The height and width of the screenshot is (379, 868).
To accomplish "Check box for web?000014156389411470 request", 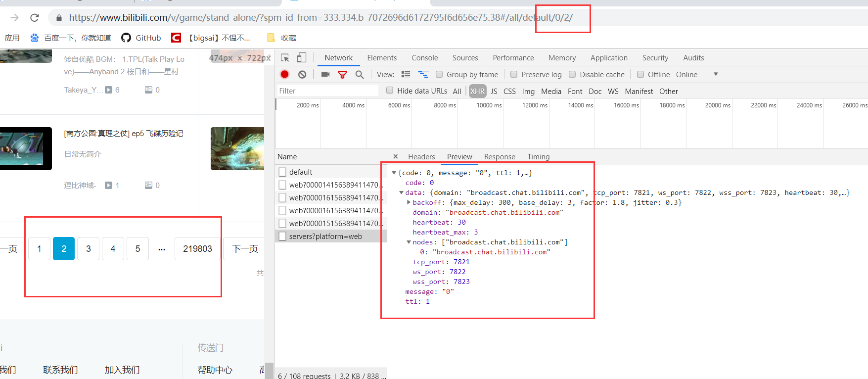I will tap(282, 185).
